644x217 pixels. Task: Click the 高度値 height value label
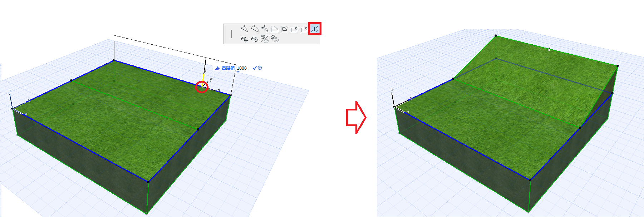pos(228,68)
